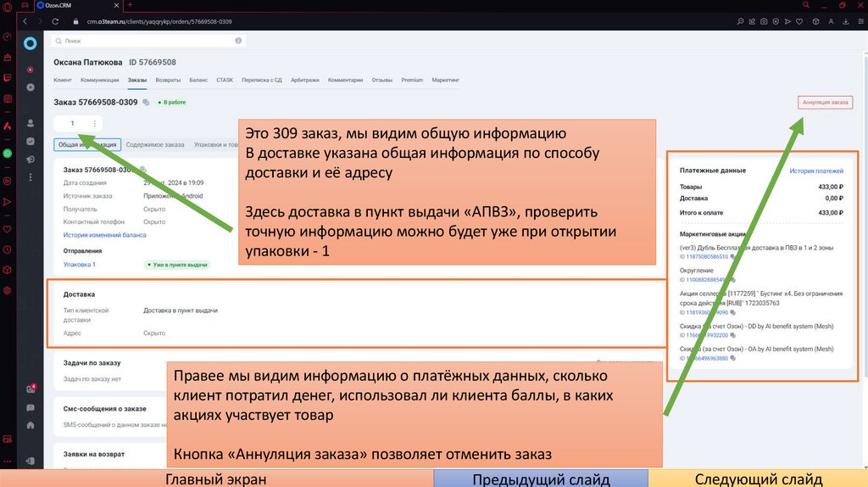Open the CRM sidebar more dots menu
This screenshot has width=868, height=487.
coord(31,177)
